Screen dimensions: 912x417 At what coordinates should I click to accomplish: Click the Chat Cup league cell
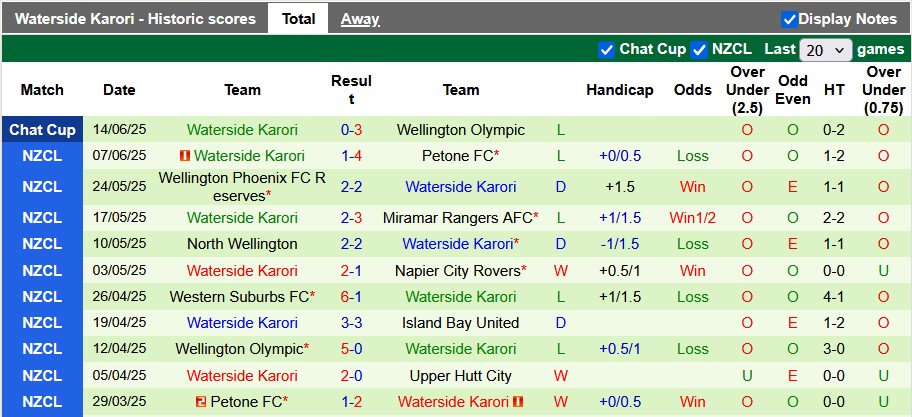tap(42, 130)
